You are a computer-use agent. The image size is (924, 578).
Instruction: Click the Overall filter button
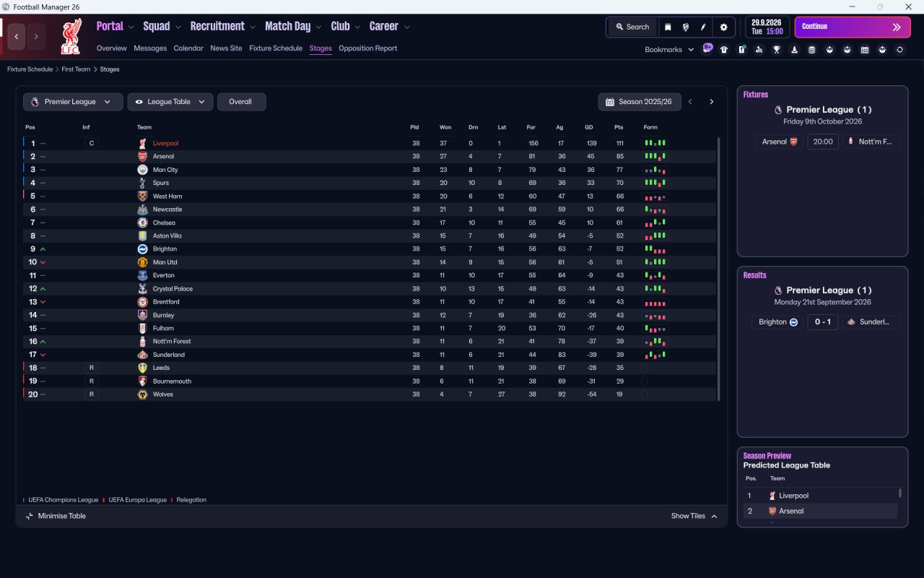(241, 102)
